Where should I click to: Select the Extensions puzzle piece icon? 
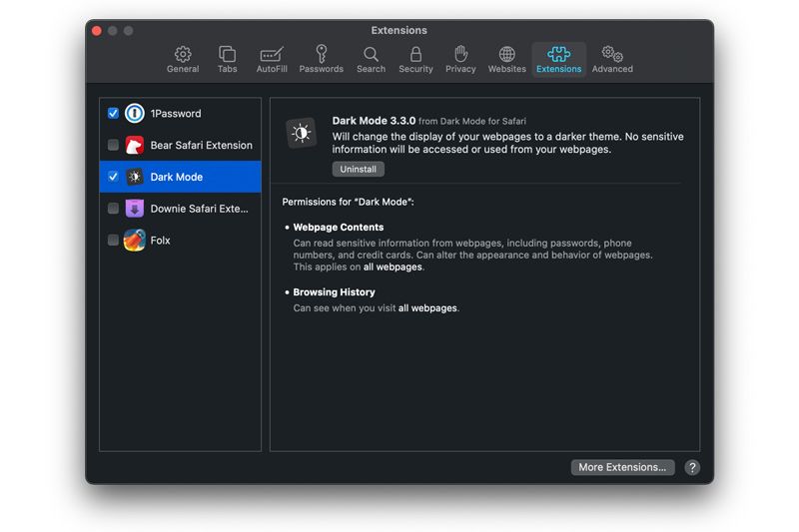tap(559, 54)
